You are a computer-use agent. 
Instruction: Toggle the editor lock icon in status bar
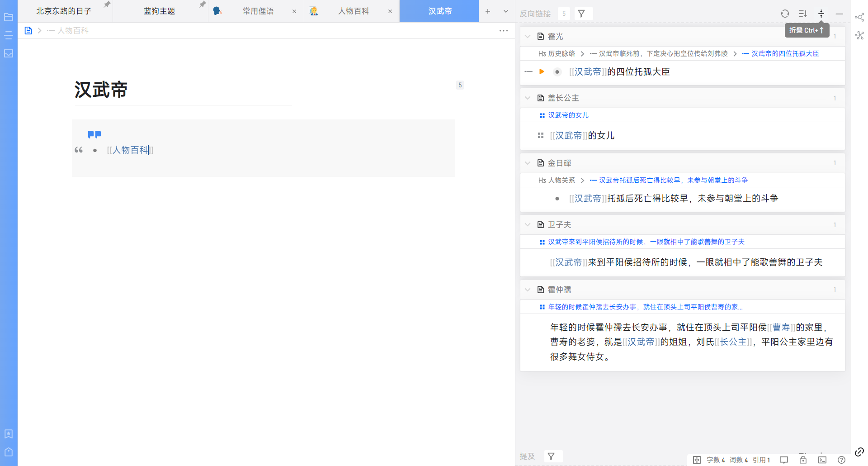[803, 460]
